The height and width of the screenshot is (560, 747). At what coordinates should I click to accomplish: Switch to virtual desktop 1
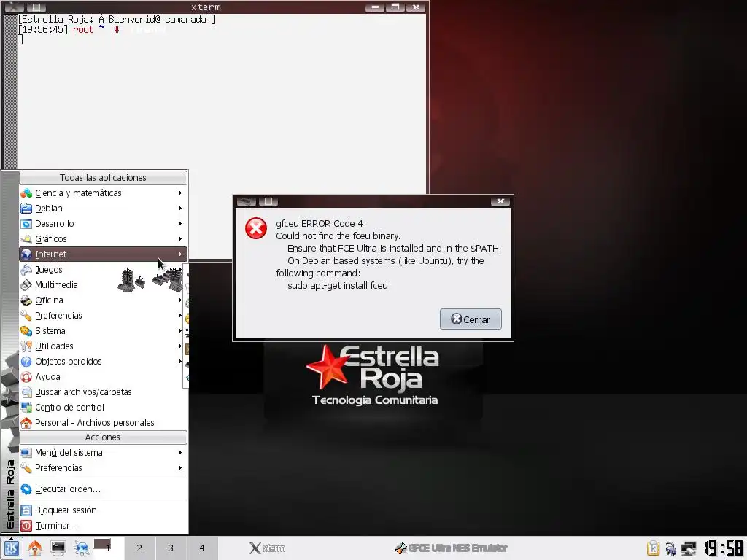coord(108,548)
